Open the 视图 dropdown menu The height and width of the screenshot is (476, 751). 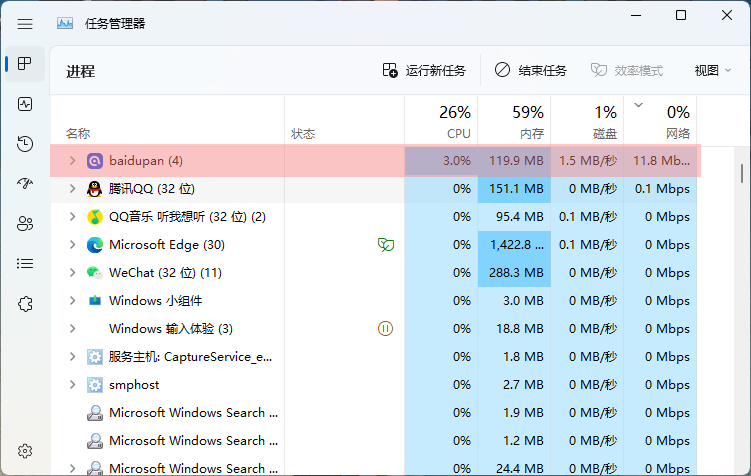point(713,71)
